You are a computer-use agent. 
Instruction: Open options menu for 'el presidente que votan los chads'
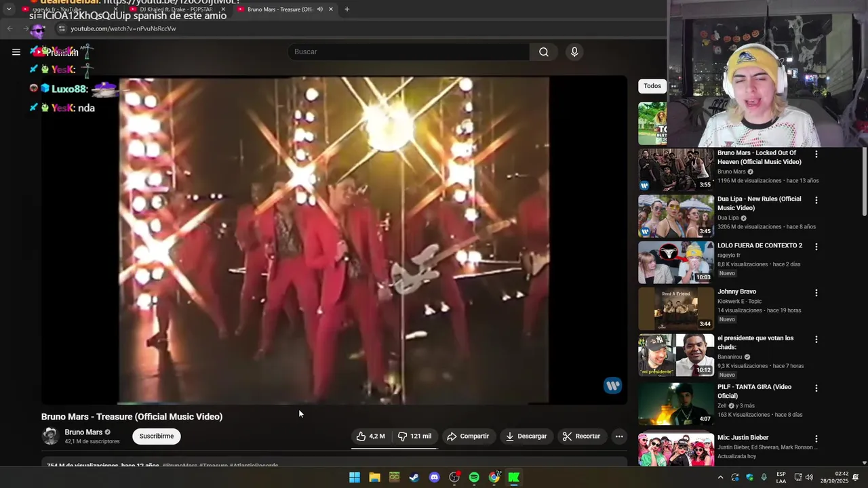pyautogui.click(x=816, y=339)
